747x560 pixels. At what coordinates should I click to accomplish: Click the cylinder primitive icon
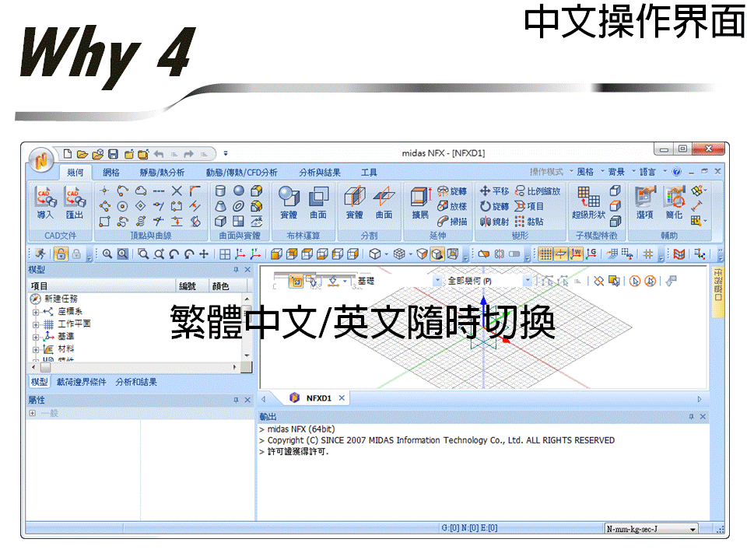[x=220, y=191]
